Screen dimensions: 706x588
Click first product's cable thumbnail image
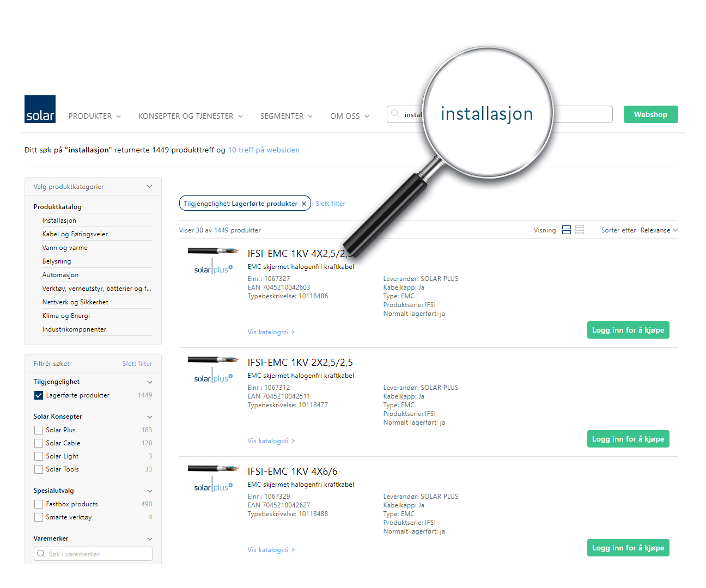click(x=213, y=251)
